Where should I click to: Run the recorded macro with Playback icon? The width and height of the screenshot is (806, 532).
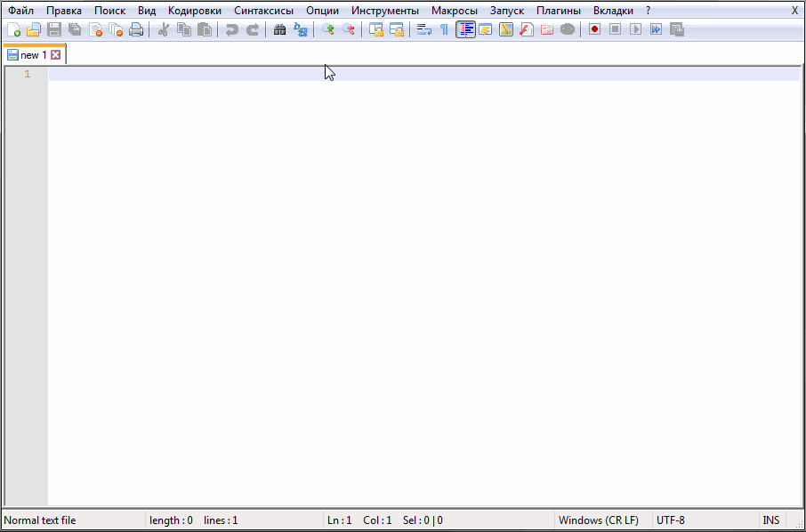(x=633, y=29)
